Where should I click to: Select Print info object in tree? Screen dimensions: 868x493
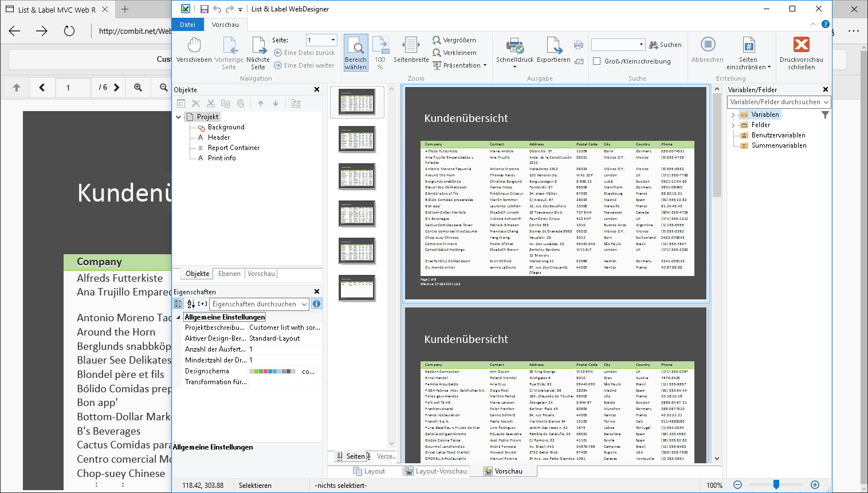tap(222, 158)
